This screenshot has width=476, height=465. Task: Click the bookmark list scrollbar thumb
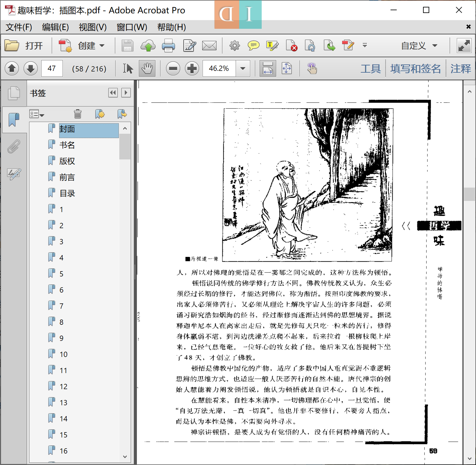125,146
